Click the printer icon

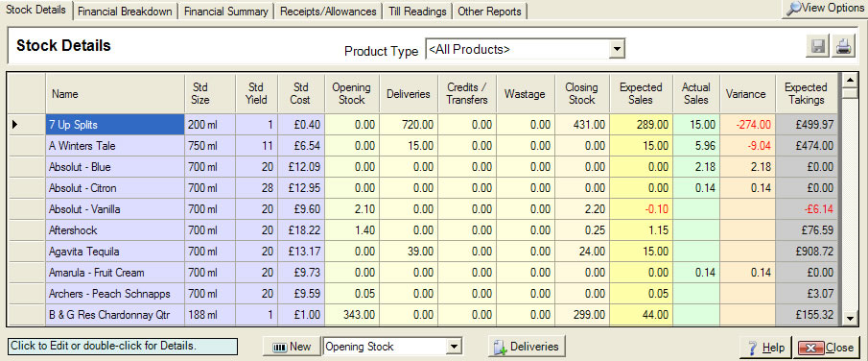[x=843, y=47]
